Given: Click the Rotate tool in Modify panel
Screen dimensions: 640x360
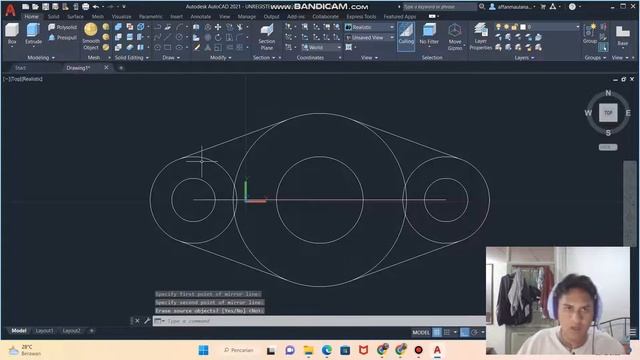Looking at the screenshot, I should click(218, 38).
